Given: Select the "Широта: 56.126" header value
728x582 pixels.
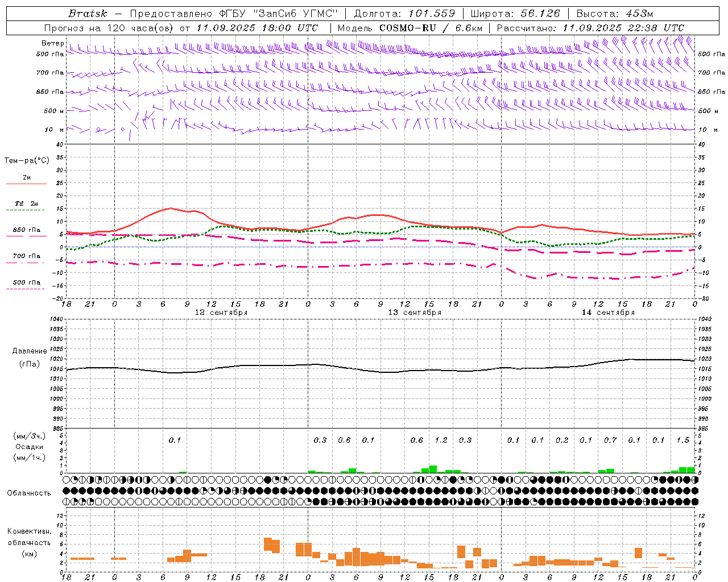Looking at the screenshot, I should pos(515,14).
